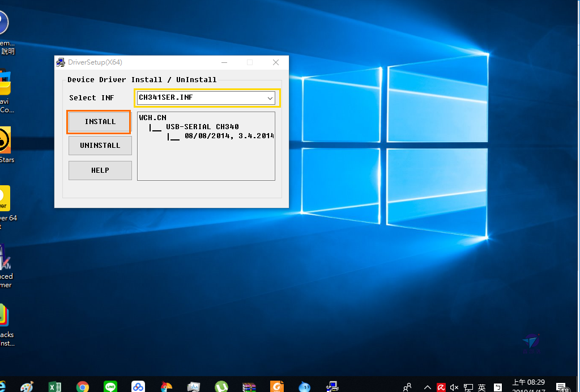The image size is (580, 392).
Task: Select the USB-SERIAL CH340 tree entry
Action: pyautogui.click(x=202, y=127)
